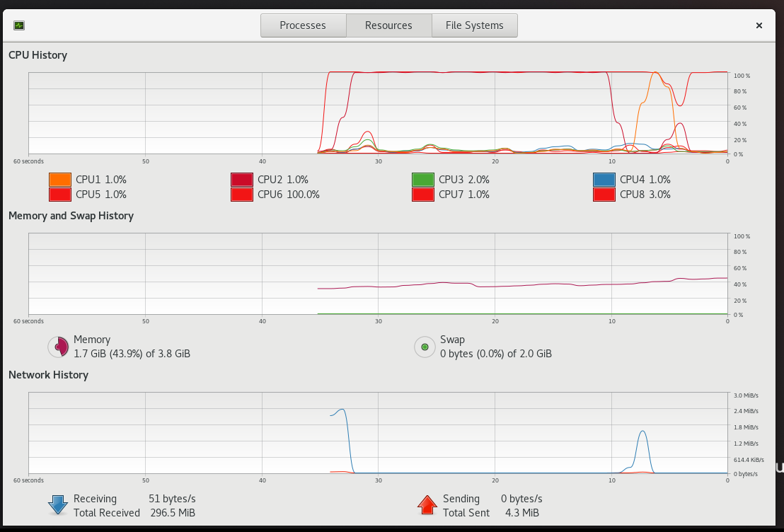Open the File Systems tab
This screenshot has width=784, height=532.
coord(475,25)
